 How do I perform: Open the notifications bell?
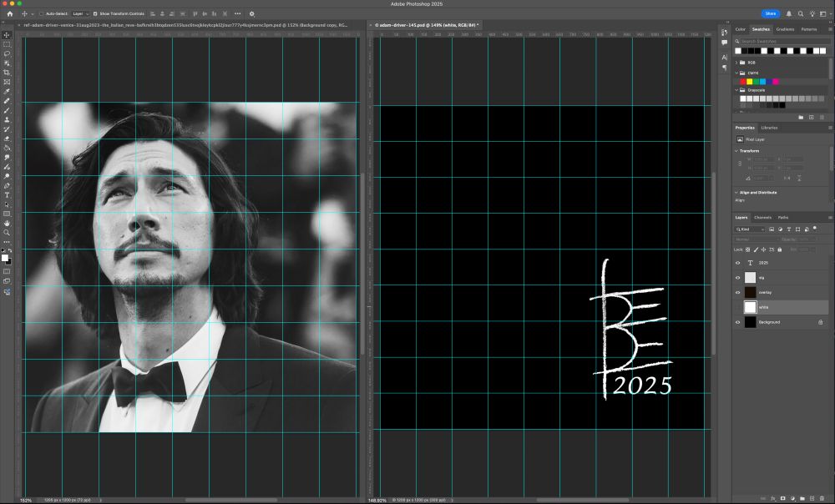click(x=789, y=14)
